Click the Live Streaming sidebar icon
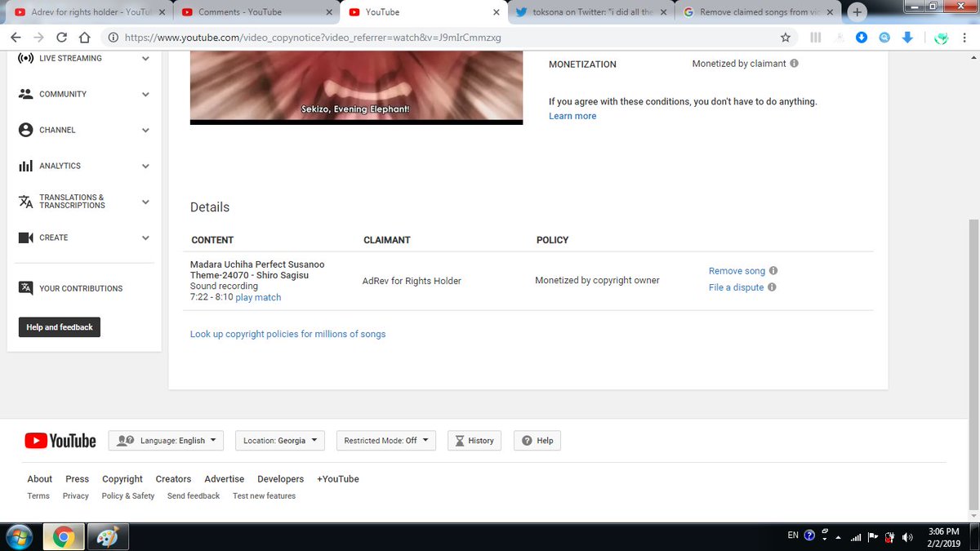The image size is (980, 551). click(25, 58)
